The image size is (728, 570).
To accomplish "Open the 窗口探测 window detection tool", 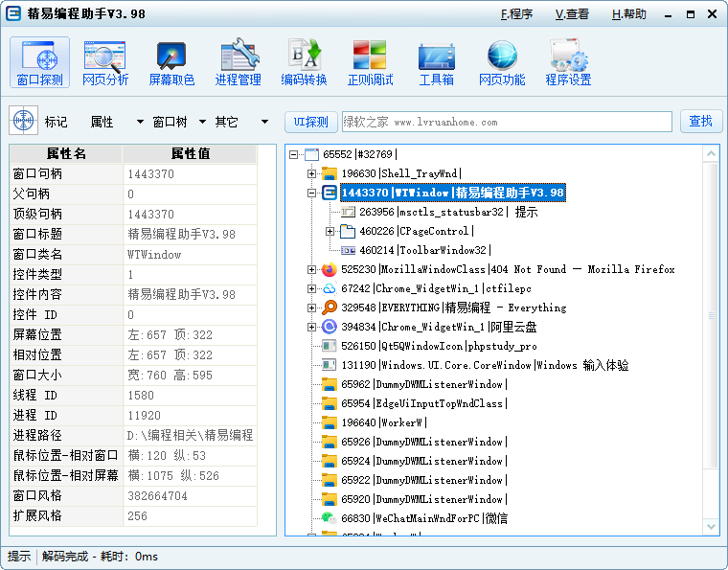I will [x=39, y=63].
